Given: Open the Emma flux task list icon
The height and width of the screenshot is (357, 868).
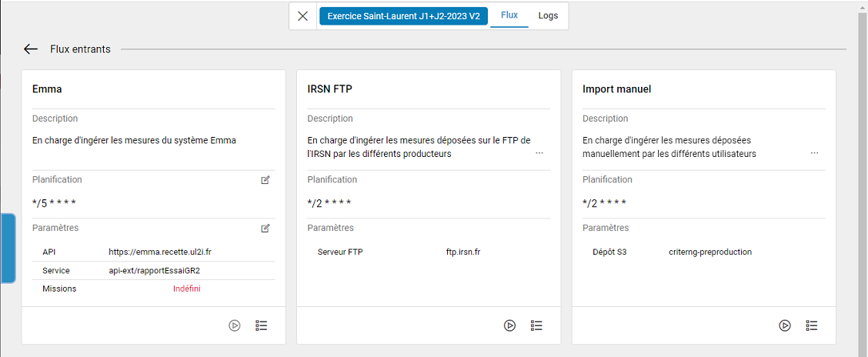Looking at the screenshot, I should 262,325.
